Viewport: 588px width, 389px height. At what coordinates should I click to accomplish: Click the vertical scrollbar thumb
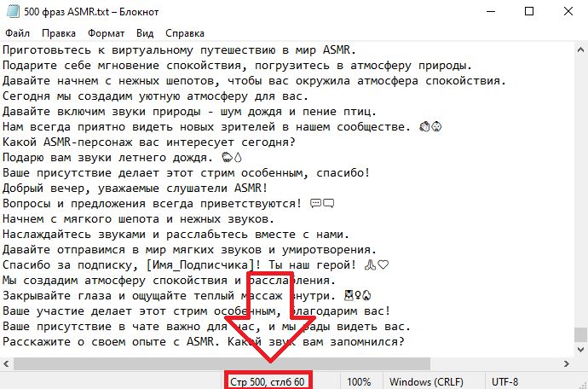[580, 334]
